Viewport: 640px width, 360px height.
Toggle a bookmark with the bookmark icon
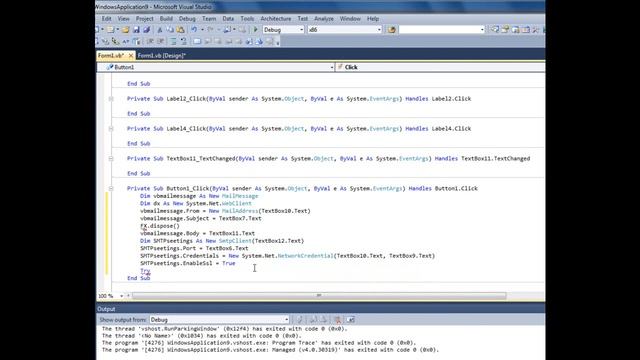click(197, 42)
